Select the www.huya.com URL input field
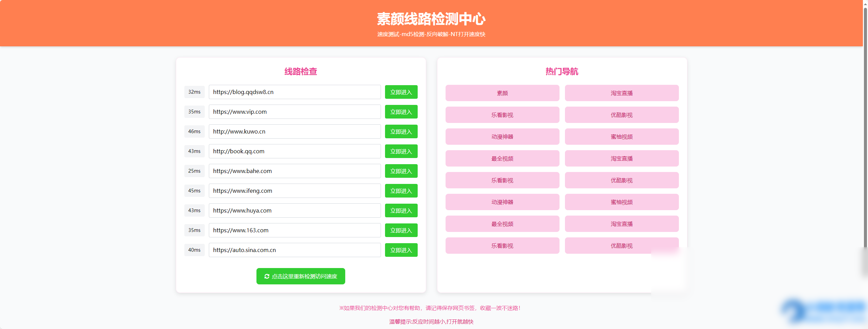The width and height of the screenshot is (868, 329). pos(295,210)
